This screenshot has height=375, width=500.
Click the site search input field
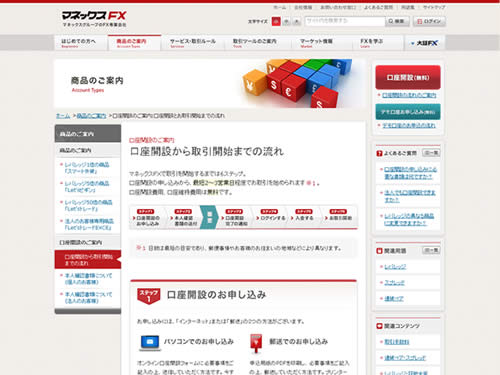click(x=345, y=21)
